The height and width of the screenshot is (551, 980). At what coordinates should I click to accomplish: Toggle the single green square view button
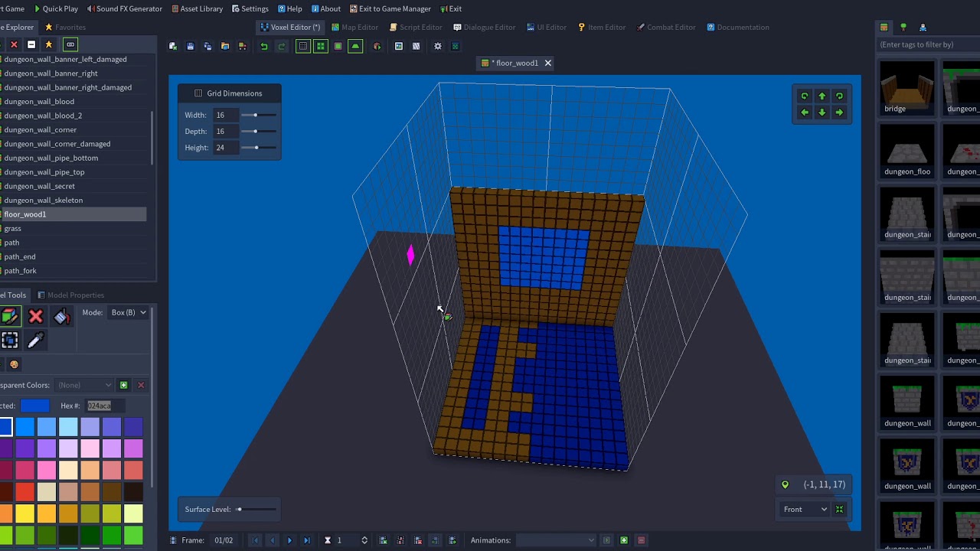(338, 46)
